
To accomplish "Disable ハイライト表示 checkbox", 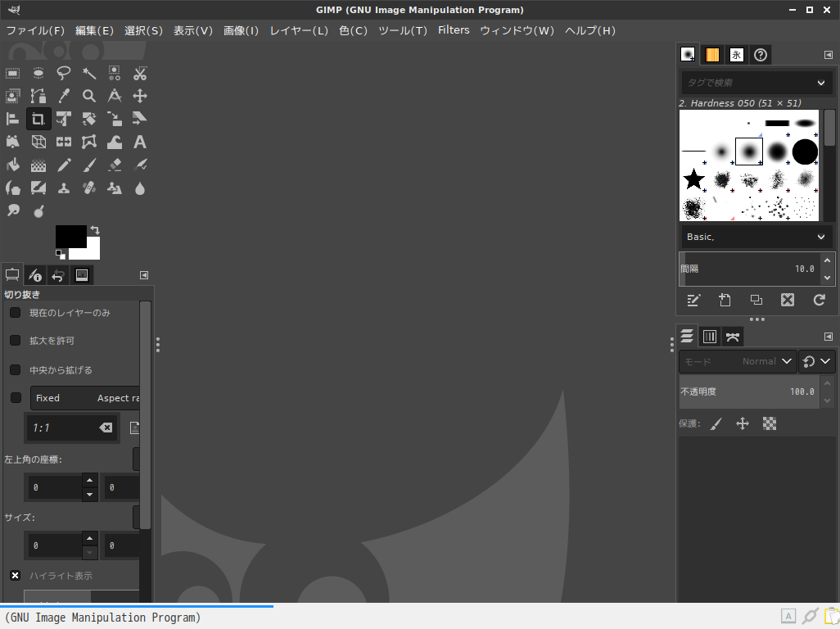I will 15,576.
